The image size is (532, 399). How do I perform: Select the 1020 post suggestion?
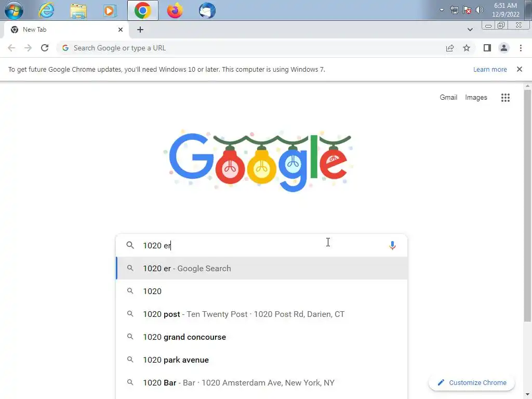pyautogui.click(x=262, y=314)
